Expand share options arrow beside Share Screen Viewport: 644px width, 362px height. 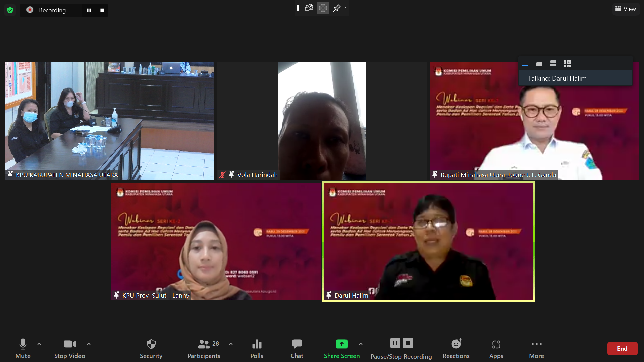[360, 344]
